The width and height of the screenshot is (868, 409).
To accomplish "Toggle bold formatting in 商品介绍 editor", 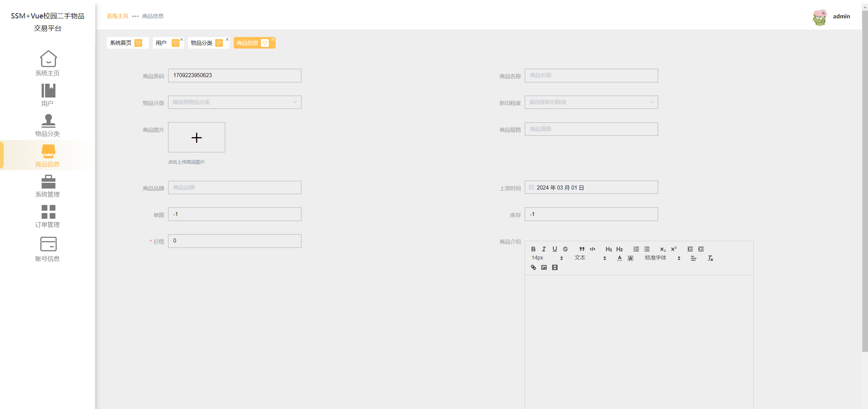I will click(533, 249).
